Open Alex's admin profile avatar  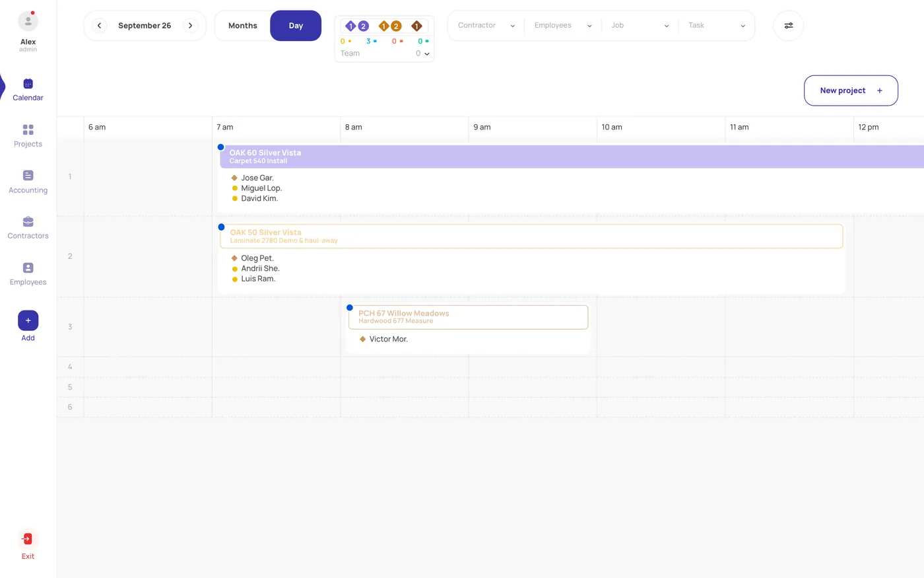pos(28,22)
